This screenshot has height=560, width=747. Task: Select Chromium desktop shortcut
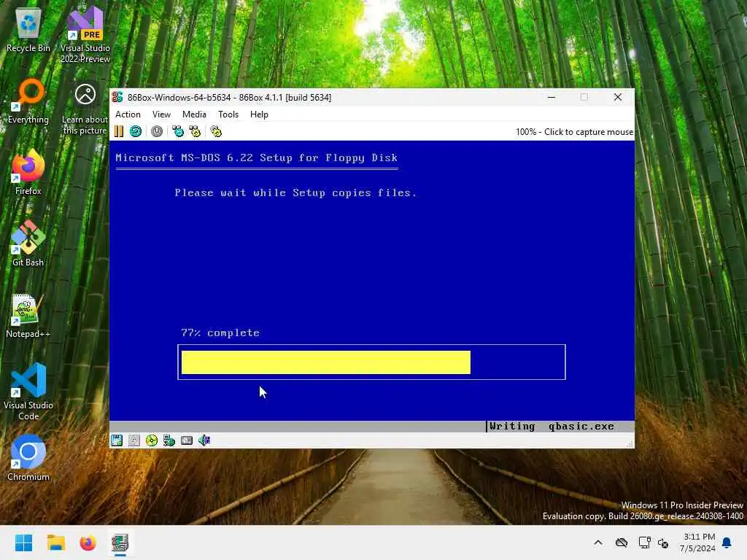coord(28,459)
